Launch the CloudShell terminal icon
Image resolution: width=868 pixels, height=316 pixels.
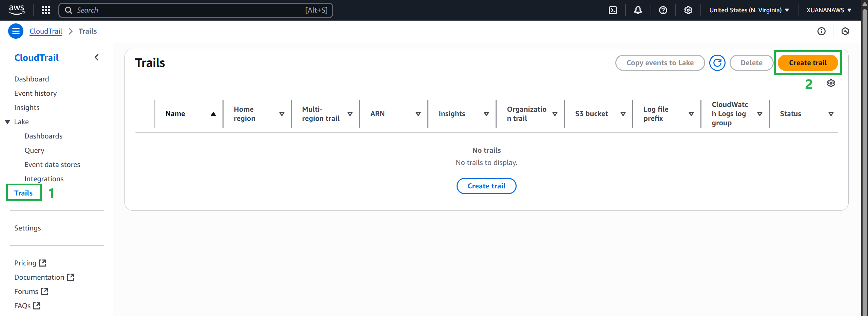click(x=613, y=10)
